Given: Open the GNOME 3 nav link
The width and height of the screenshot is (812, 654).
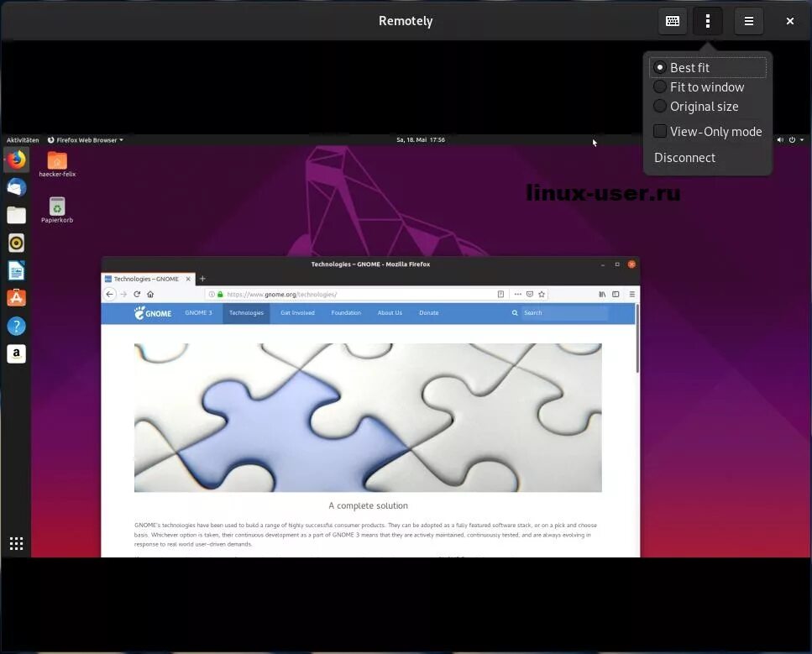Looking at the screenshot, I should pyautogui.click(x=198, y=313).
